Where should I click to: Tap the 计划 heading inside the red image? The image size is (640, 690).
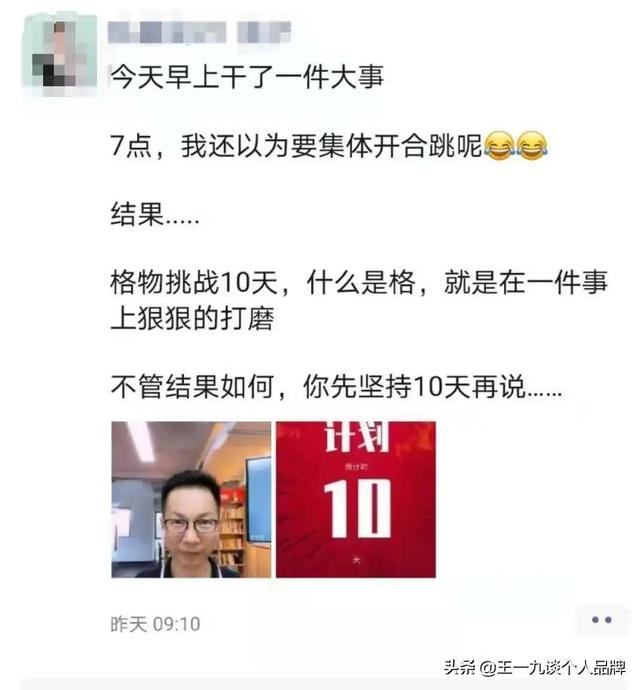pyautogui.click(x=357, y=436)
